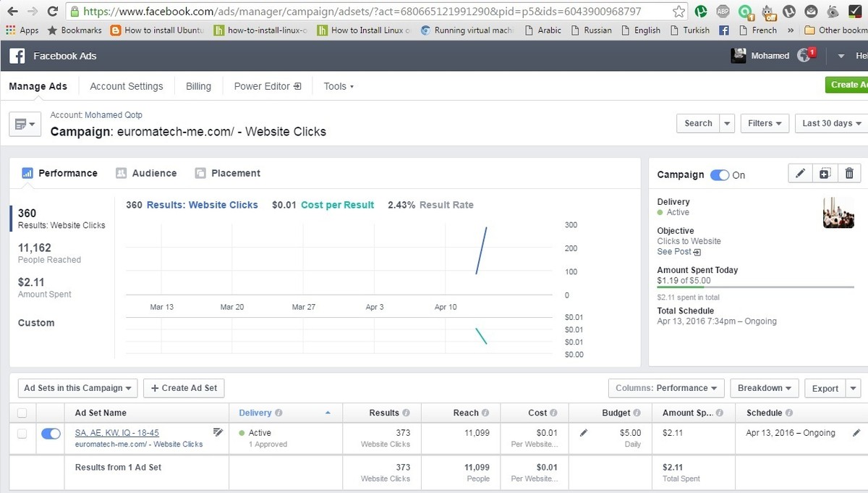Click the trash delete campaign icon
The height and width of the screenshot is (493, 868).
point(849,174)
